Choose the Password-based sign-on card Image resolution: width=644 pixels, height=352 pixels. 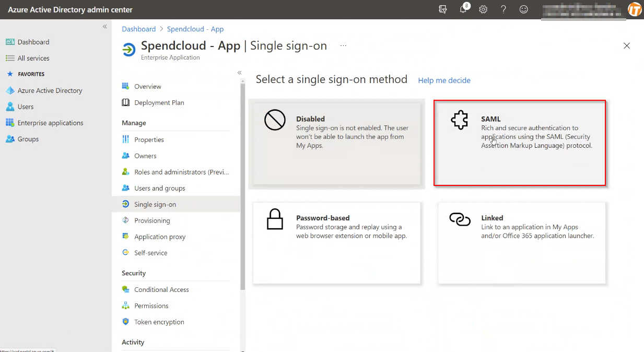pyautogui.click(x=337, y=243)
